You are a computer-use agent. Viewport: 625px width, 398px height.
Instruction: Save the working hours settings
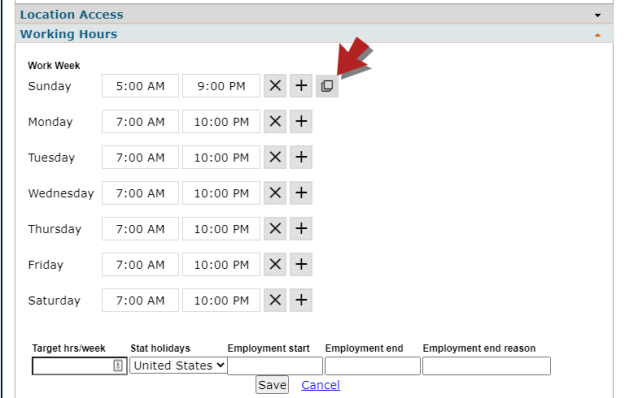point(272,385)
